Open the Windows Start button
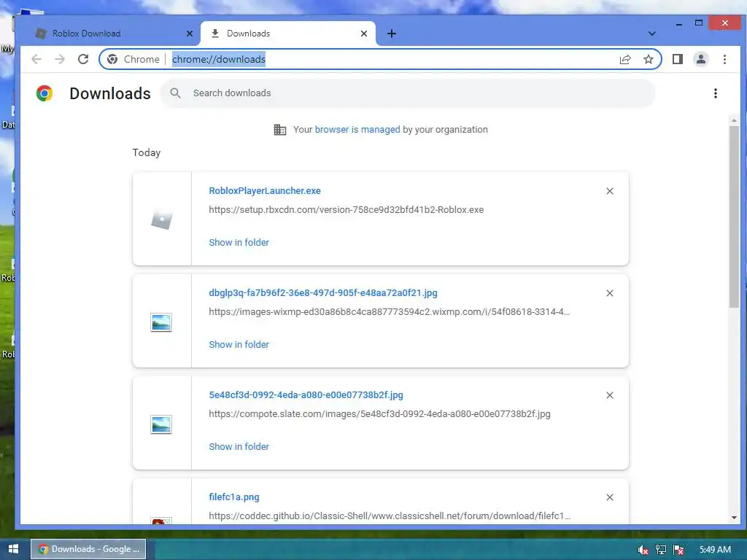The width and height of the screenshot is (747, 560). pos(13,549)
